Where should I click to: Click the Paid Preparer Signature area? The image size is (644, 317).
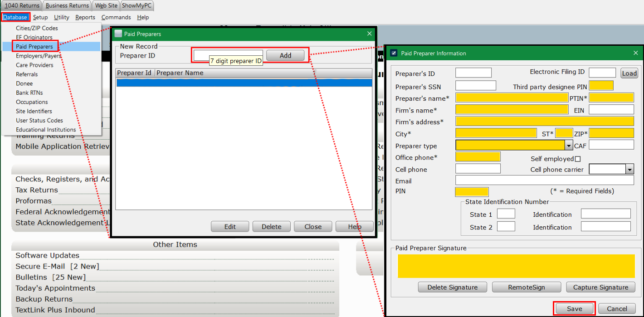coord(516,266)
